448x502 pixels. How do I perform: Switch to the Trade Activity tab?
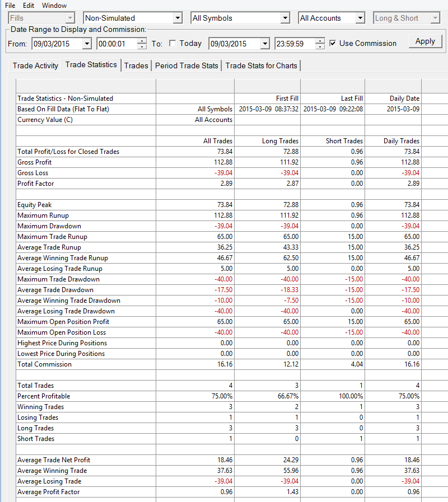coord(35,65)
